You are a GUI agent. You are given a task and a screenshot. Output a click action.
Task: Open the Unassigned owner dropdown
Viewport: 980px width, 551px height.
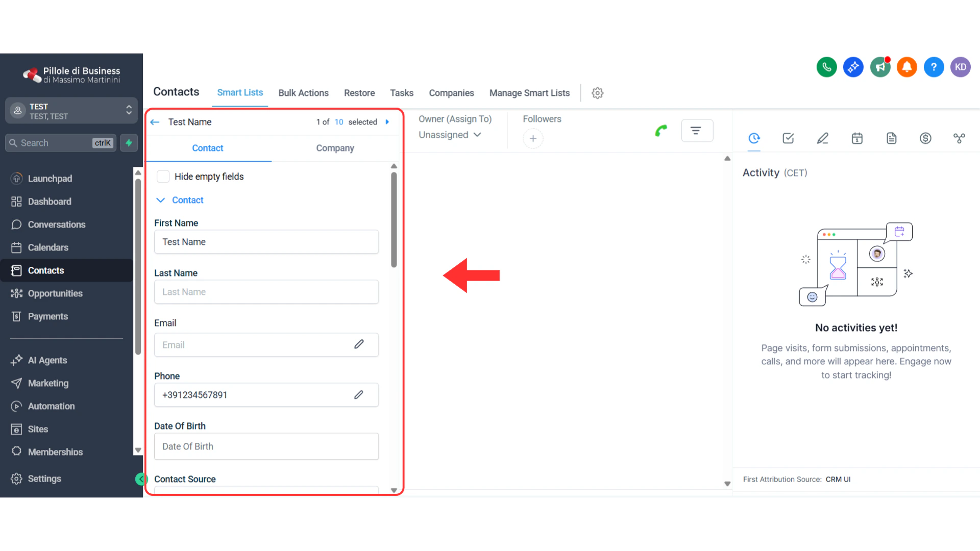(x=450, y=135)
